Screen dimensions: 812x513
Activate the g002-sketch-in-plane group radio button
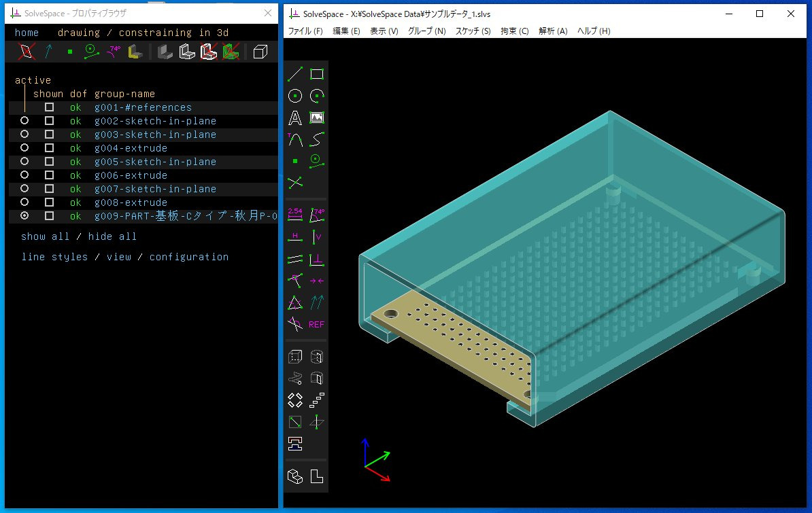(24, 121)
